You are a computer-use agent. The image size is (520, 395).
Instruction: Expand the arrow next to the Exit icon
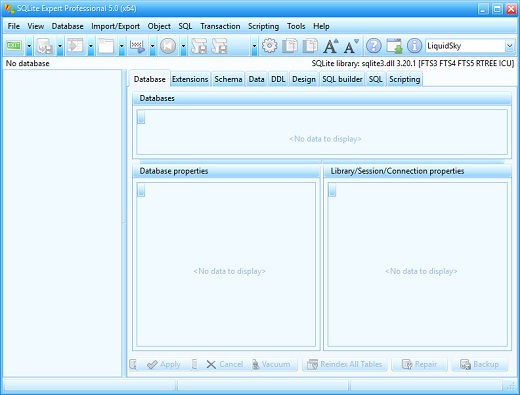[x=29, y=46]
